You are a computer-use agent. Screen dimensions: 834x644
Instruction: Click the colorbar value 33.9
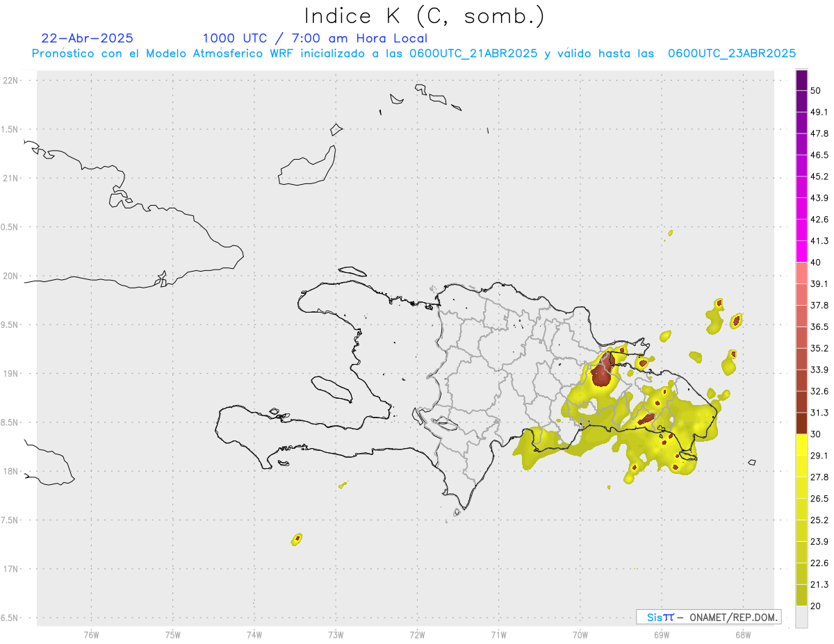point(819,370)
